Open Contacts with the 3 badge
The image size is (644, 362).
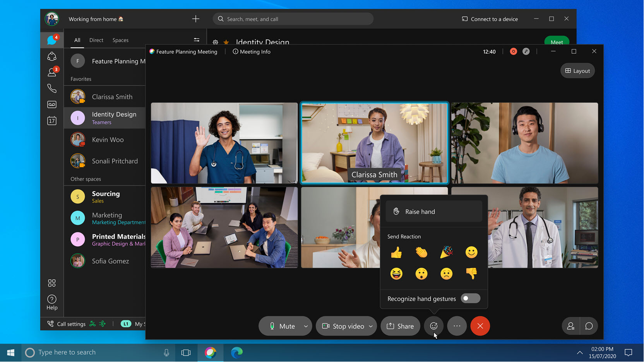click(52, 72)
